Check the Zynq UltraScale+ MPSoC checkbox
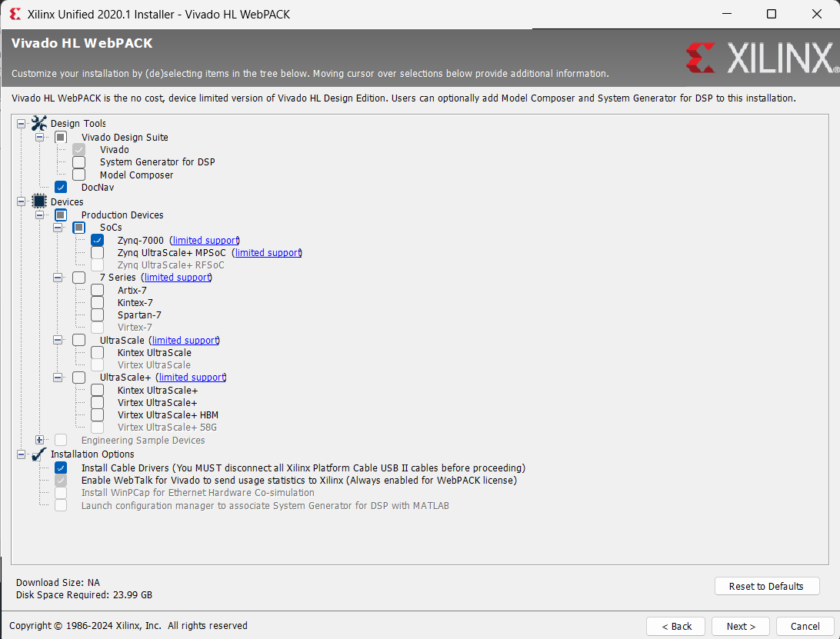This screenshot has width=840, height=639. 97,252
